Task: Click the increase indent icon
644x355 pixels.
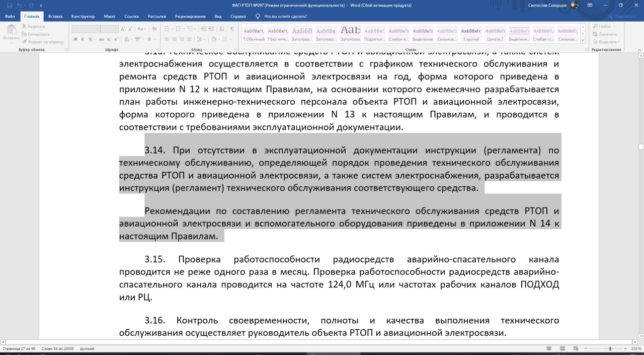Action: (211, 29)
